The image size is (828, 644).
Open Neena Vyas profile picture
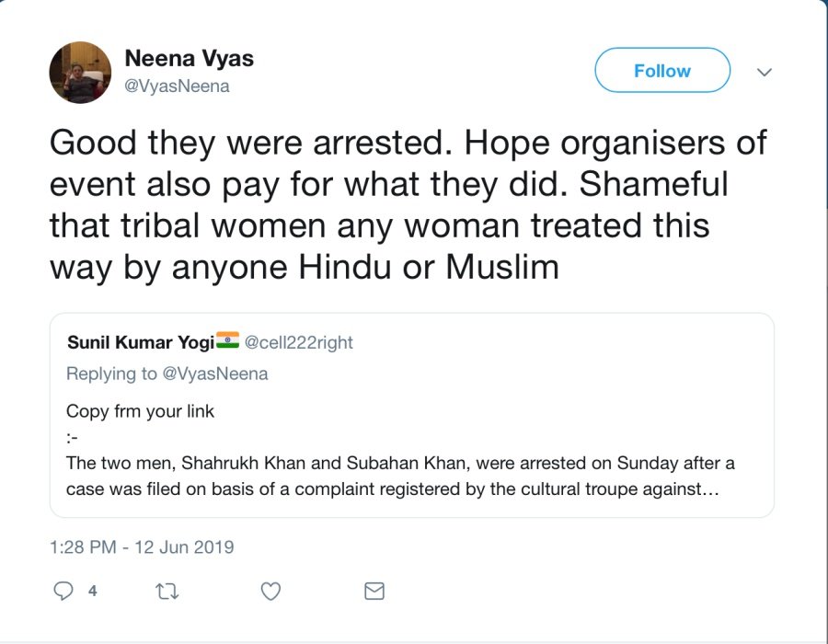point(80,73)
